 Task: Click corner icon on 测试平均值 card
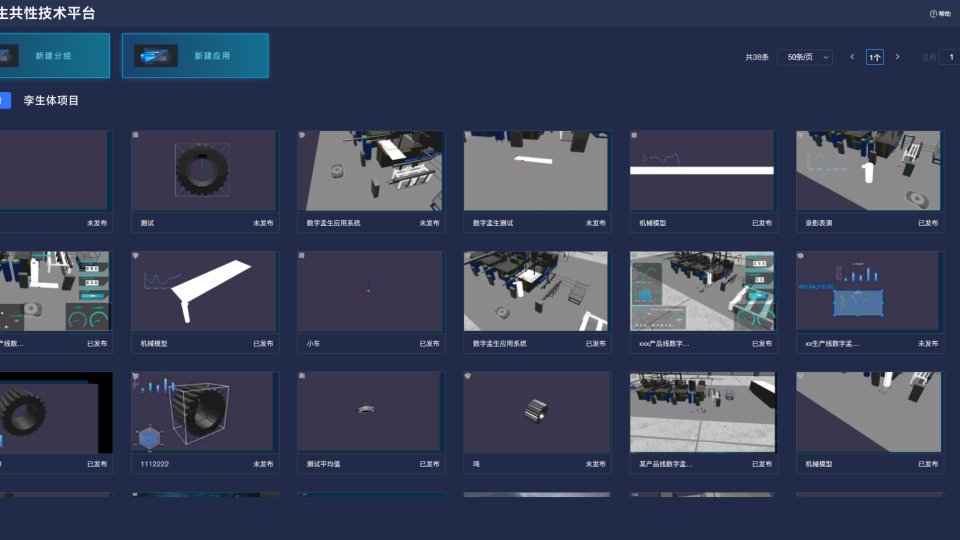(301, 377)
